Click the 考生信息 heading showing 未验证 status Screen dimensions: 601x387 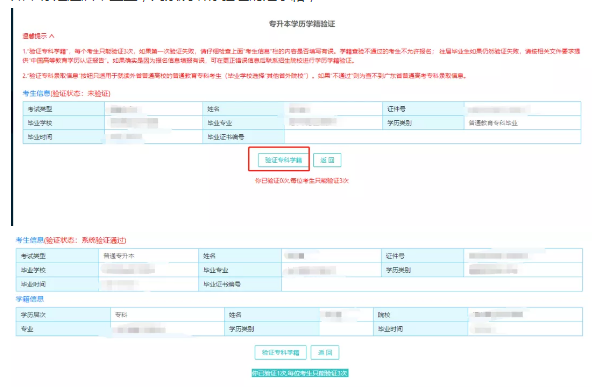click(x=66, y=93)
